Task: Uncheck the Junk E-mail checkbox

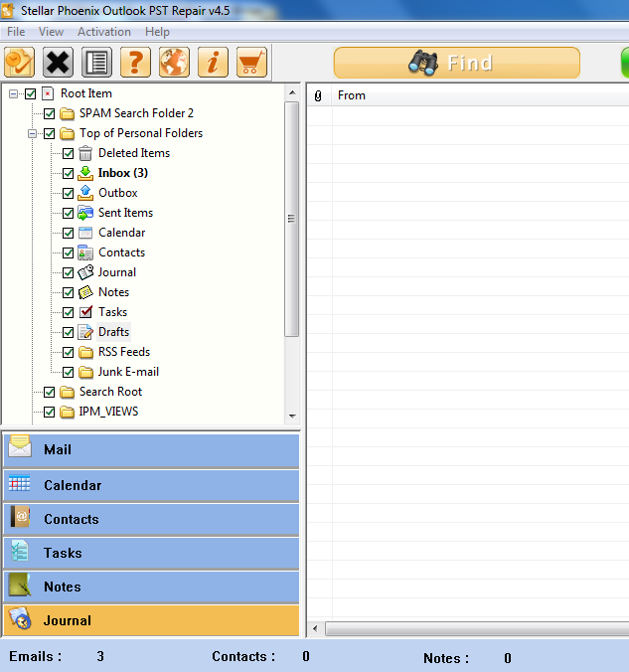Action: click(x=69, y=372)
